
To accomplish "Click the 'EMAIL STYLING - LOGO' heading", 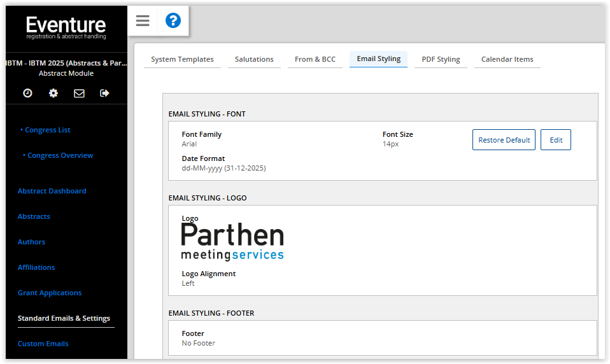I will [208, 198].
